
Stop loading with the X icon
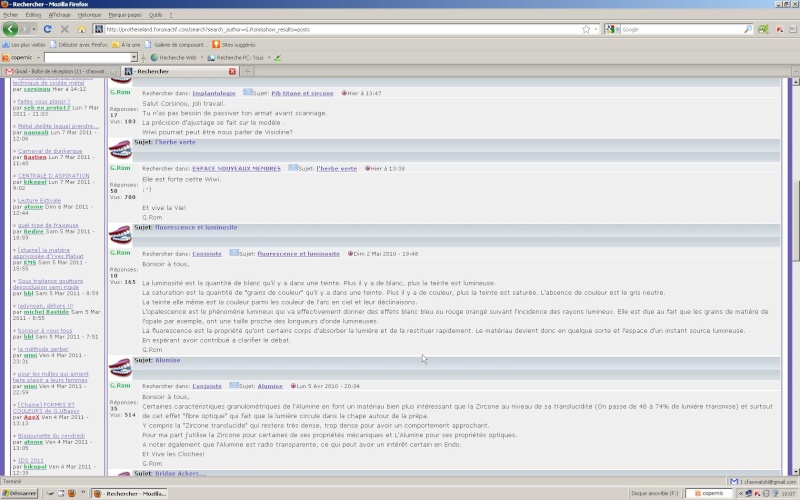tap(65, 29)
